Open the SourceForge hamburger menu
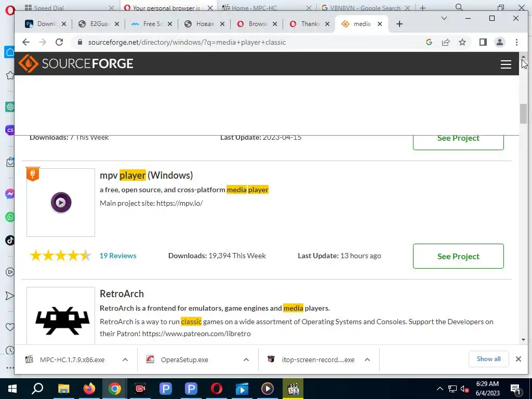Screen dimensions: 532x399 506,64
